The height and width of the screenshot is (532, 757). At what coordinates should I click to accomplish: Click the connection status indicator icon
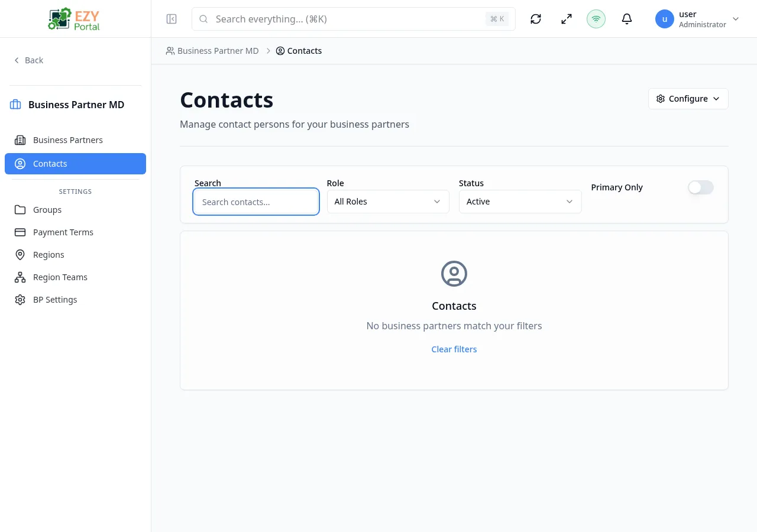[596, 19]
